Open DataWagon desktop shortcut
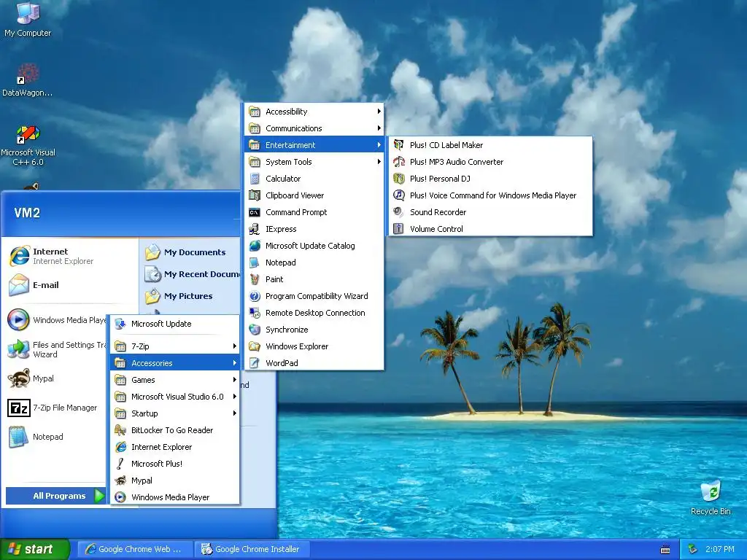747x560 pixels. (28, 80)
